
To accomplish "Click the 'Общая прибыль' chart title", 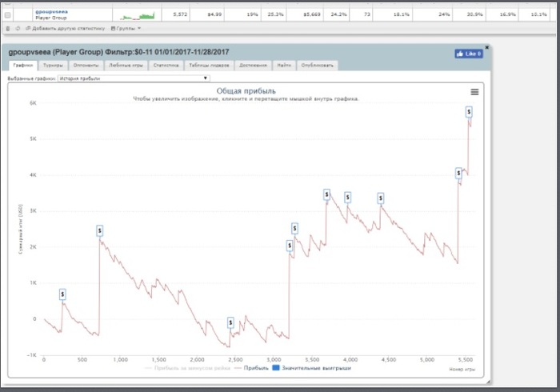I will 246,91.
